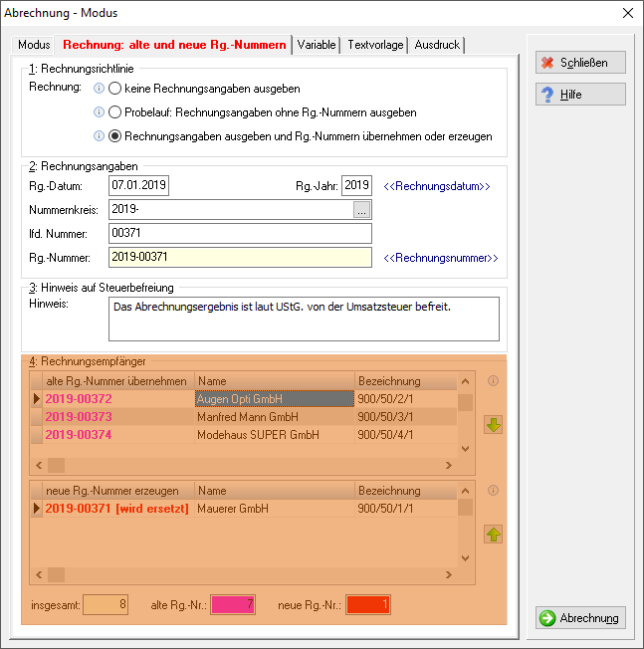The height and width of the screenshot is (649, 644).
Task: Click left arrow of lower table horizontal scrollbar
Action: point(39,574)
